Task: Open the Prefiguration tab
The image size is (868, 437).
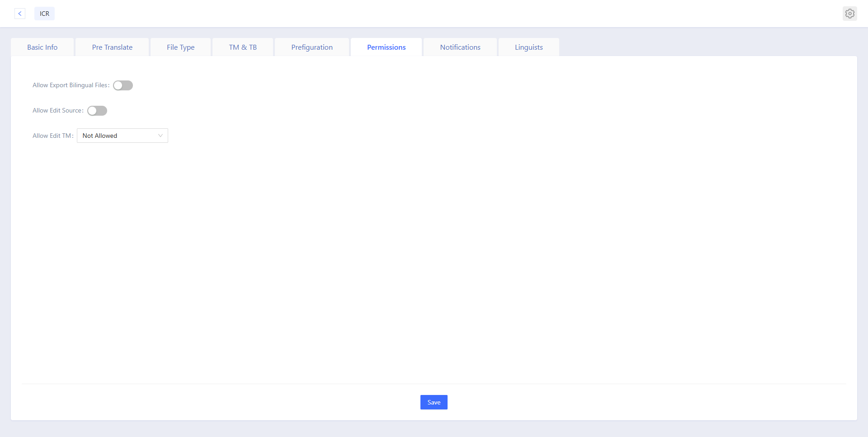Action: [x=312, y=47]
